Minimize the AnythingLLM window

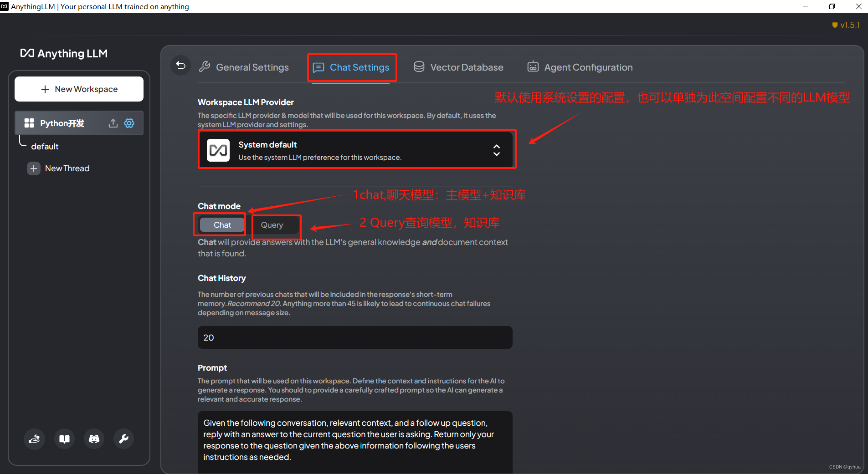[x=806, y=6]
